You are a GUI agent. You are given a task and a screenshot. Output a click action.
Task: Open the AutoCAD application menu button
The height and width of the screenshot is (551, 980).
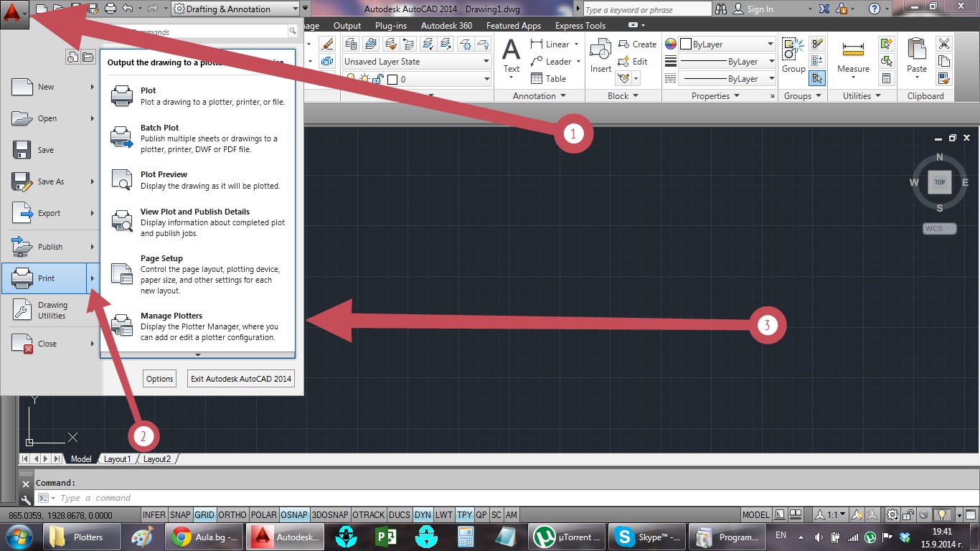click(13, 14)
